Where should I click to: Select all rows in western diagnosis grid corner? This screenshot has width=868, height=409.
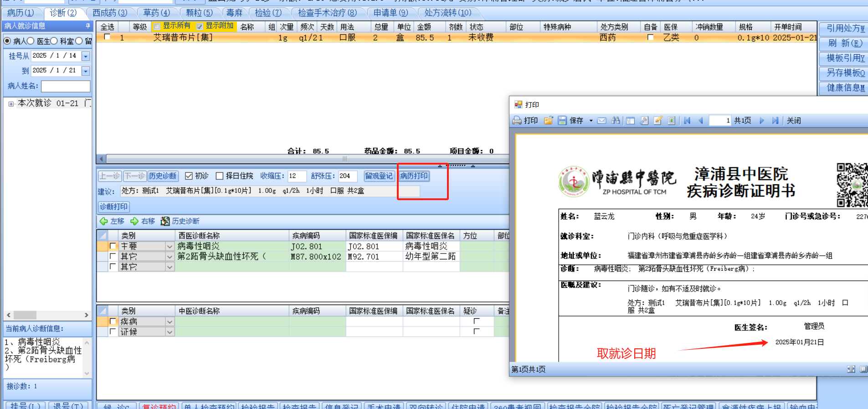click(103, 235)
